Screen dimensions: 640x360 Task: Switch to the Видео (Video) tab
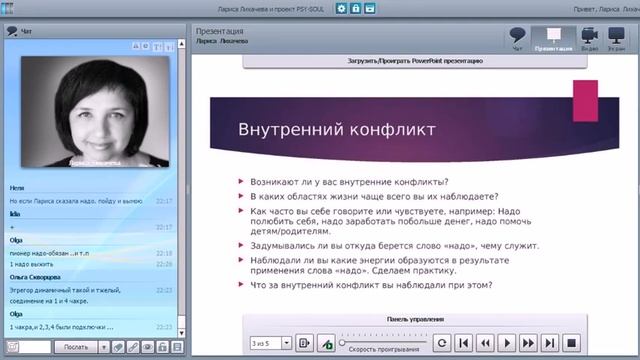point(589,39)
